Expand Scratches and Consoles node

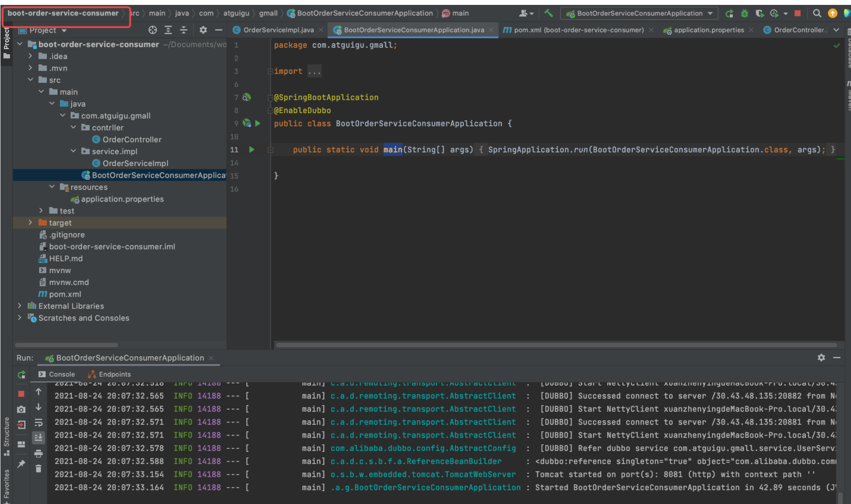[20, 317]
